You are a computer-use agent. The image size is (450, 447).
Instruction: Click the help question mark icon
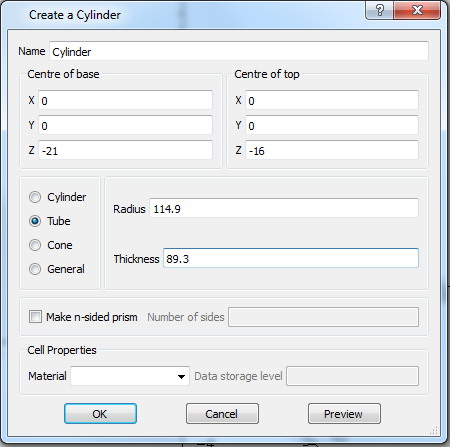[379, 10]
